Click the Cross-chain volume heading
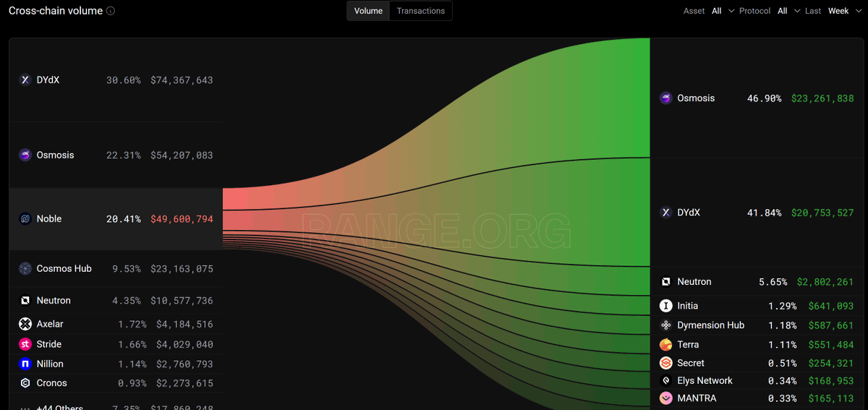868x410 pixels. 56,11
